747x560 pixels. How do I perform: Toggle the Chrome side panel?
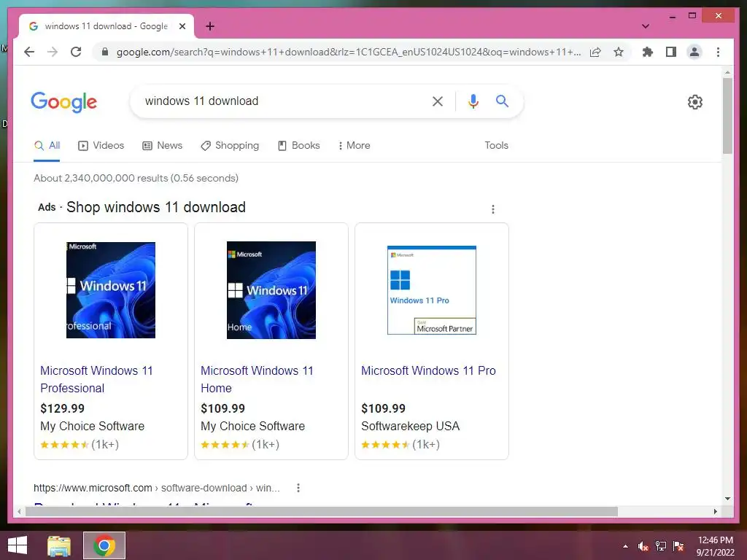tap(671, 52)
